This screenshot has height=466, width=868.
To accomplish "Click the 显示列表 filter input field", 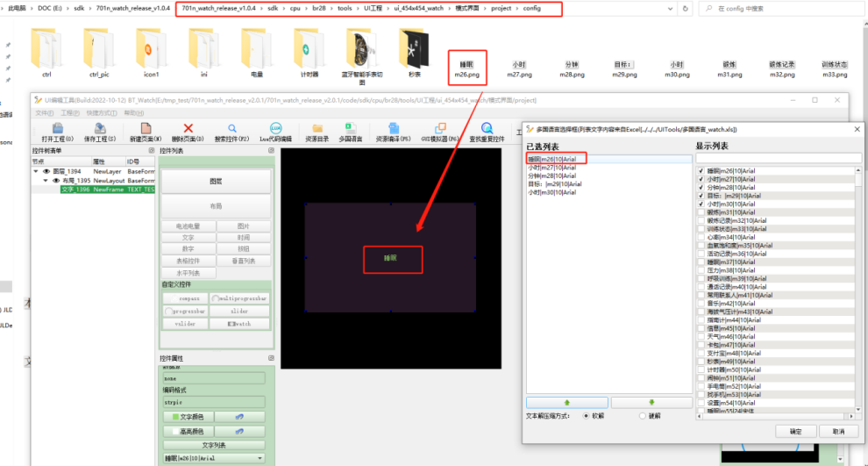I will point(778,159).
